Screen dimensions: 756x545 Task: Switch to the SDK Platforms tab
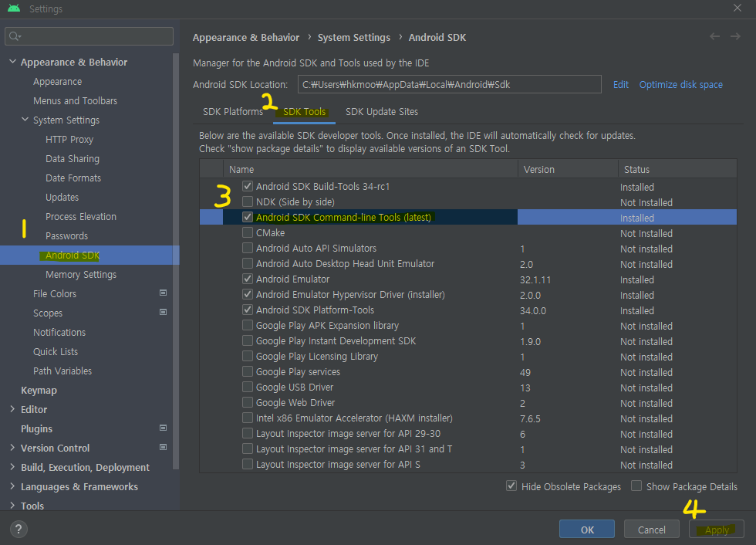tap(233, 111)
